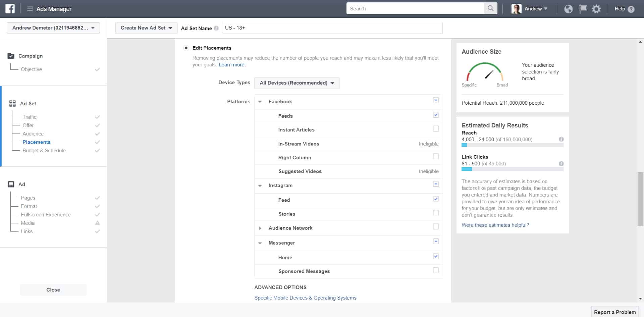Uncheck the Instagram Feed checkbox
644x317 pixels.
[436, 199]
